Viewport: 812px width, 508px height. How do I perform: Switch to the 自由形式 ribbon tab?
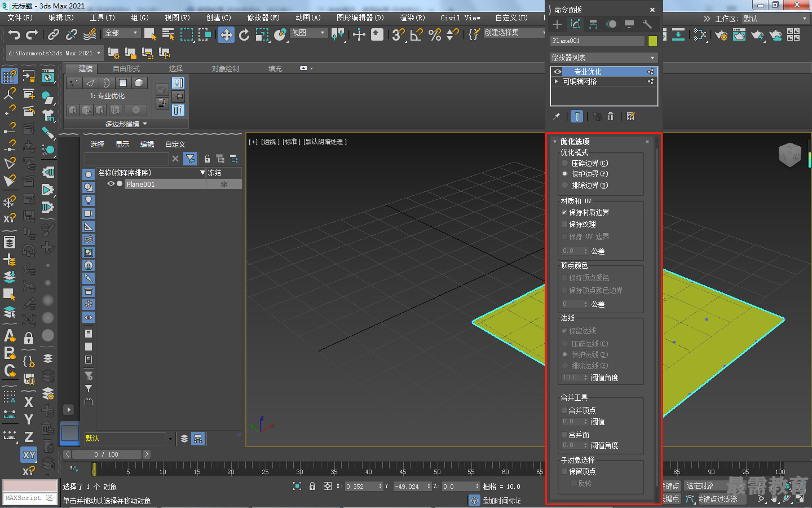click(x=126, y=69)
